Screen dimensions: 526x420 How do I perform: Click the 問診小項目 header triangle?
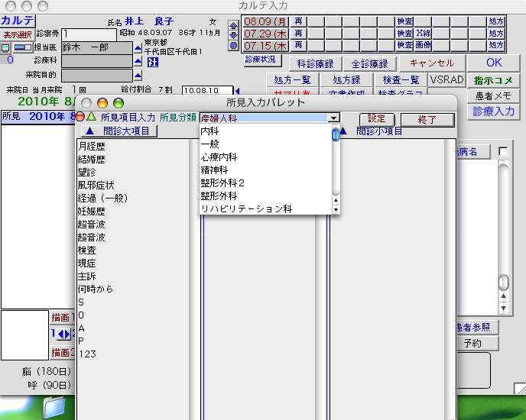(x=343, y=131)
